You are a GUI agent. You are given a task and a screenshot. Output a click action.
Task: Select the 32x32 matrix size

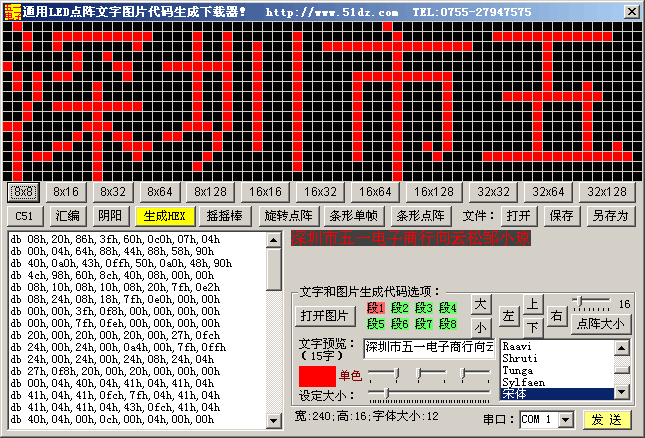tap(494, 191)
